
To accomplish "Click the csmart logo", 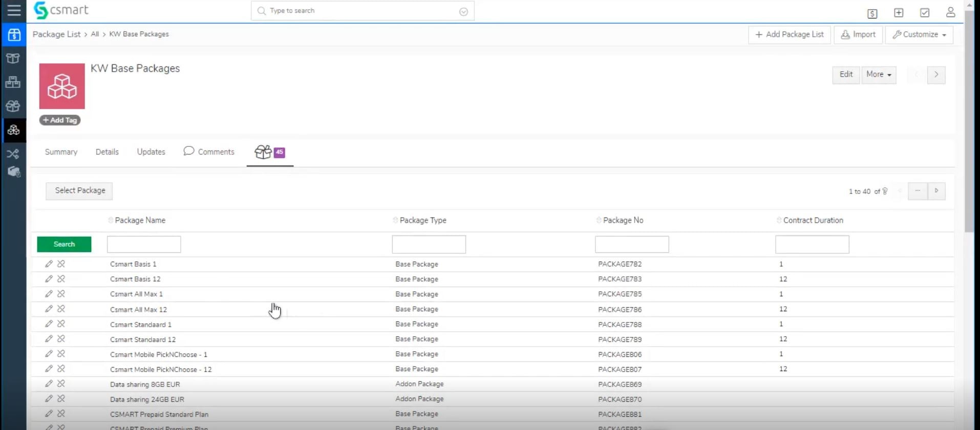I will point(61,10).
